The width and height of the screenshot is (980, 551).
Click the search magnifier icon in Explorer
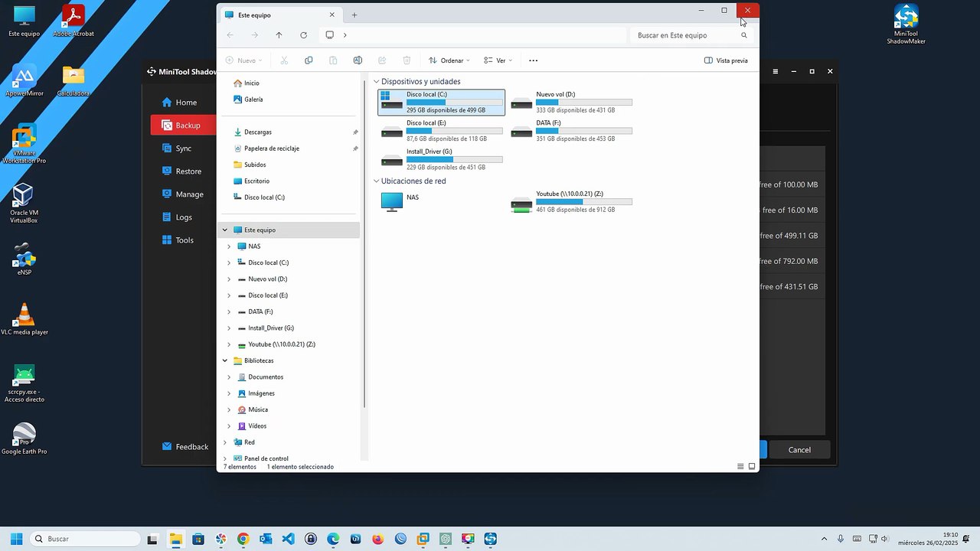pyautogui.click(x=744, y=35)
